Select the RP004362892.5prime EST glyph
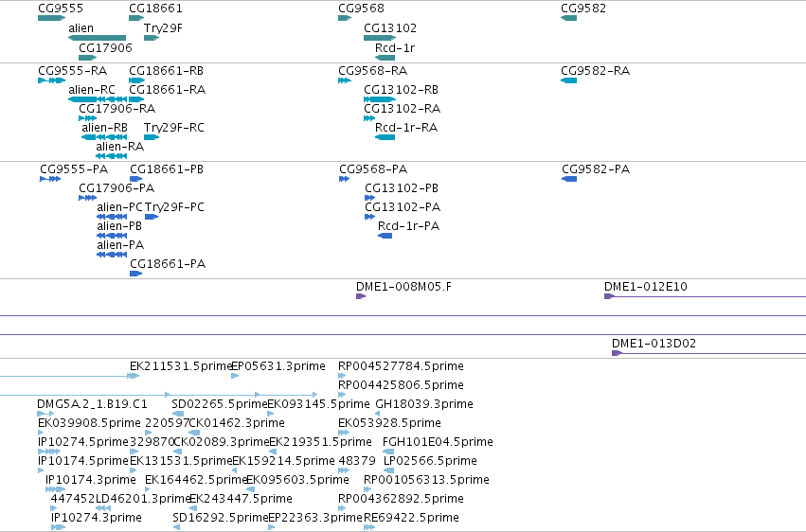 (x=342, y=508)
